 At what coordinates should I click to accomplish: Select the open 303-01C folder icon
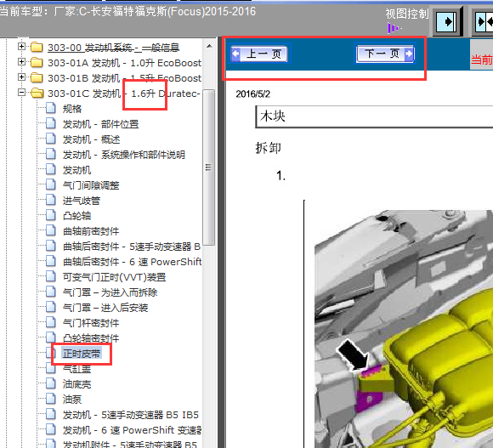(x=37, y=93)
